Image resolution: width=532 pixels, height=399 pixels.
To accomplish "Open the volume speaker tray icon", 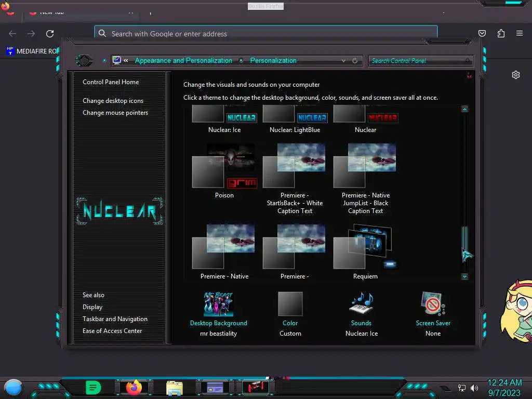I will click(x=474, y=388).
